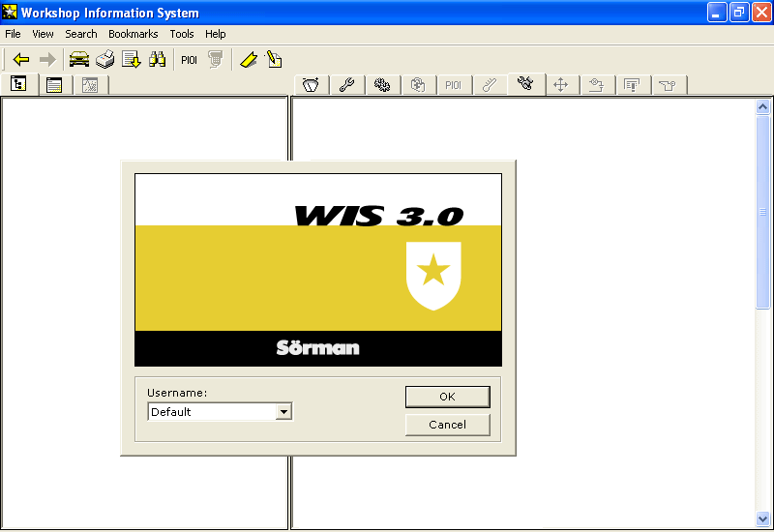Image resolution: width=774 pixels, height=532 pixels.
Task: Click scrollbar up arrow in right pane
Action: (x=762, y=107)
